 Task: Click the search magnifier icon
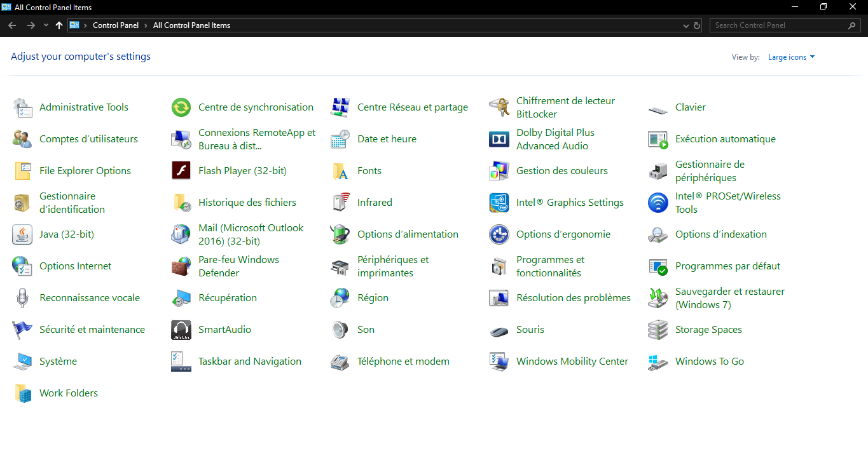(x=853, y=25)
